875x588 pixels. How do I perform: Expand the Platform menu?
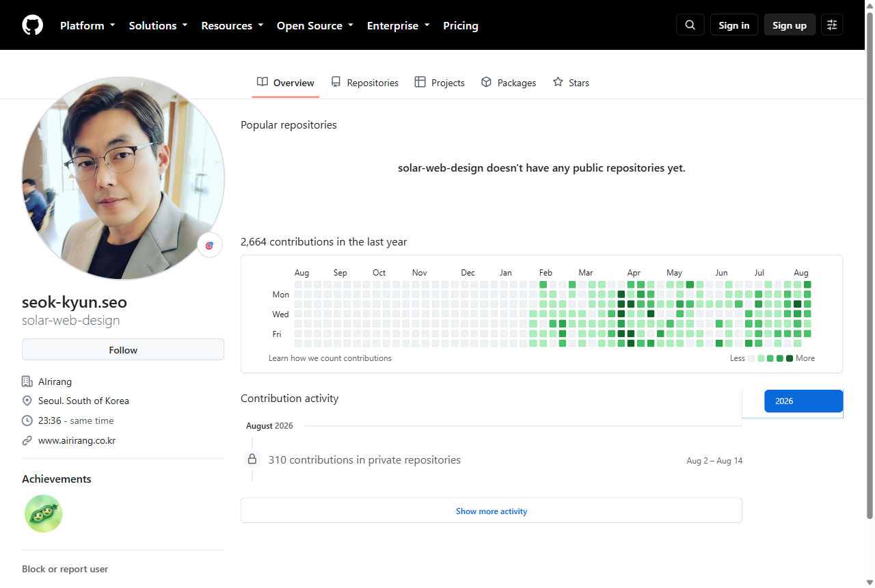87,25
